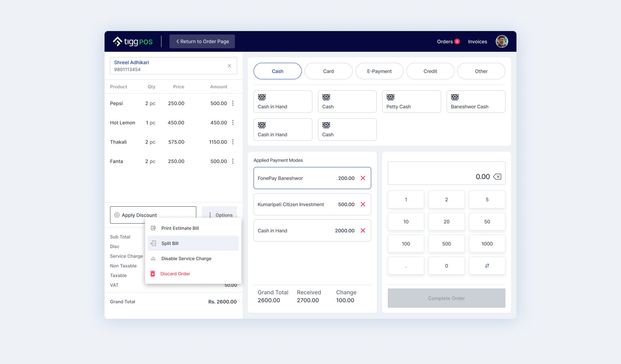Select the FonePay Baneshwor applied payment row

pos(312,178)
